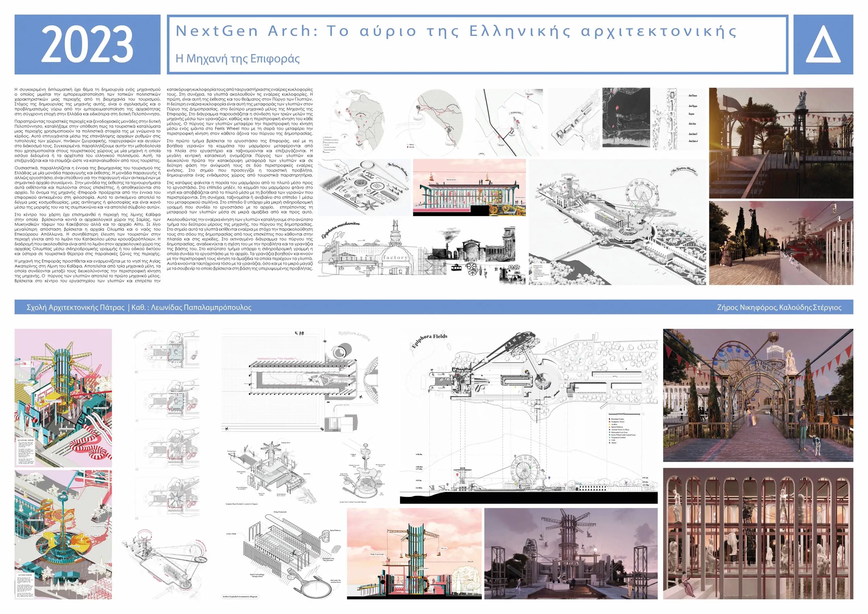Open the pink Sculpture Tower axonometric illustration
This screenshot has height=614, width=868.
[63, 398]
